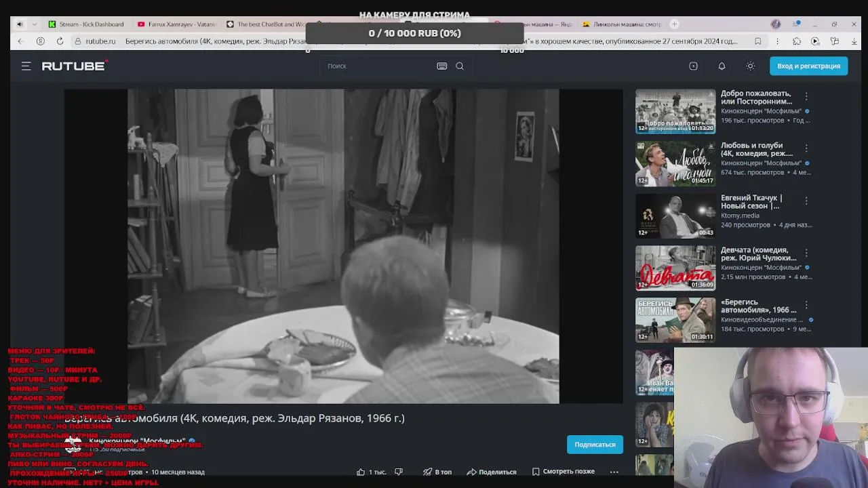The image size is (868, 488).
Task: Open more video actions ellipsis
Action: [x=614, y=472]
